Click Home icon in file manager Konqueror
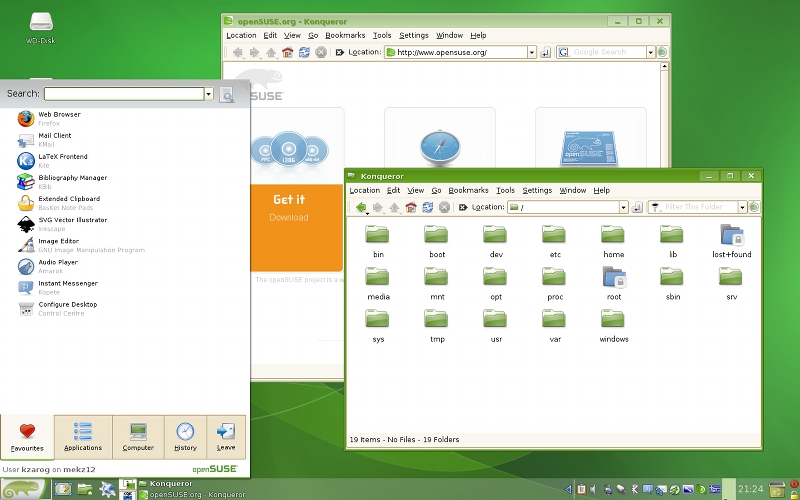The height and width of the screenshot is (500, 800). pos(411,207)
